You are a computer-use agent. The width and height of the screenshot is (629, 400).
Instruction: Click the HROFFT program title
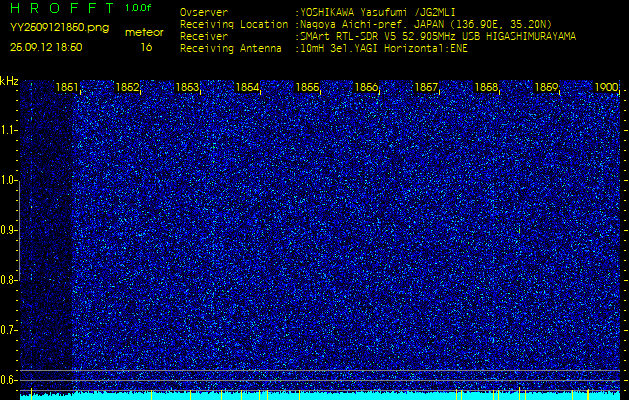[62, 8]
